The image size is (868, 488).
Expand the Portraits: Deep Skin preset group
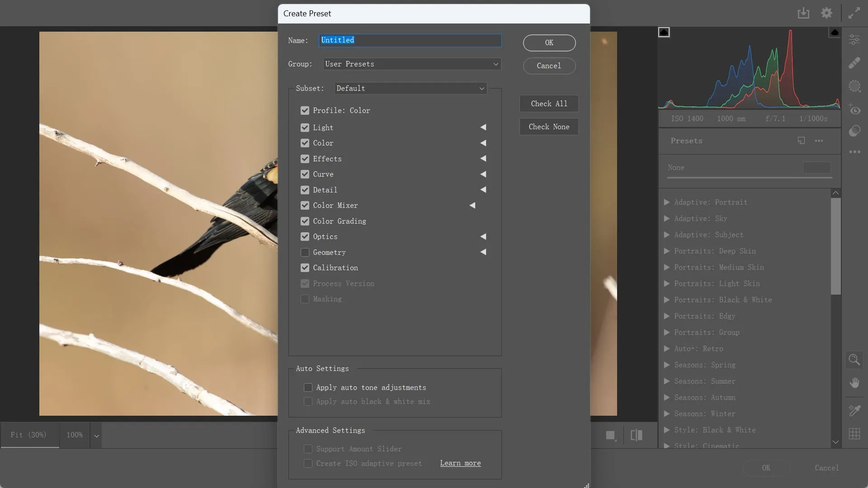666,251
